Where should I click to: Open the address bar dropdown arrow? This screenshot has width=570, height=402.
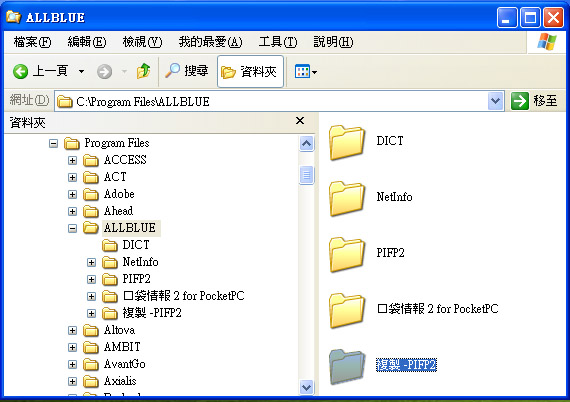(x=495, y=101)
